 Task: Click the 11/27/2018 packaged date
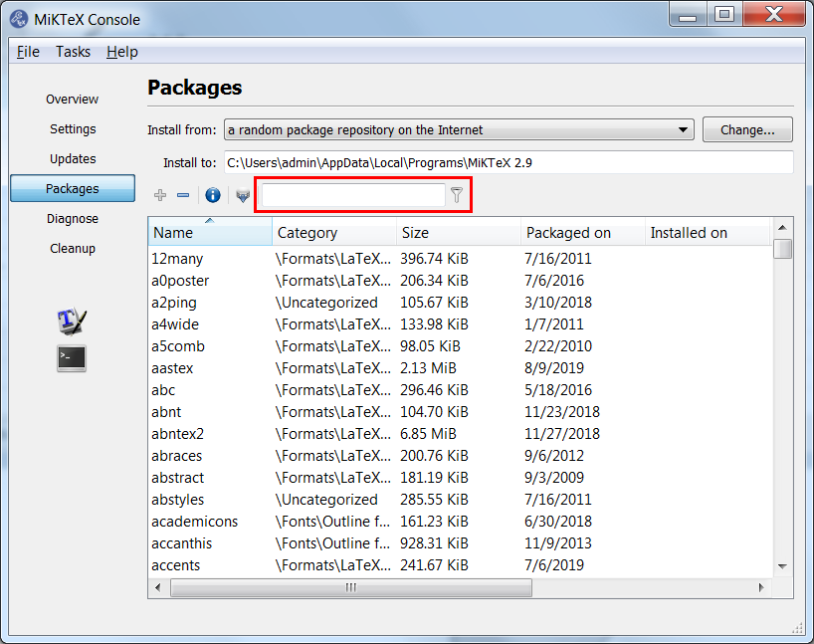(562, 434)
